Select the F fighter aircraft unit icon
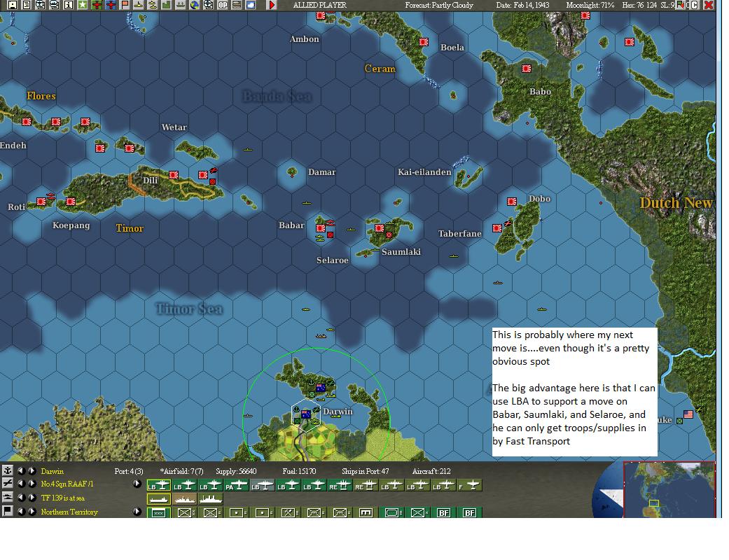This screenshot has height=560, width=729. tap(469, 486)
